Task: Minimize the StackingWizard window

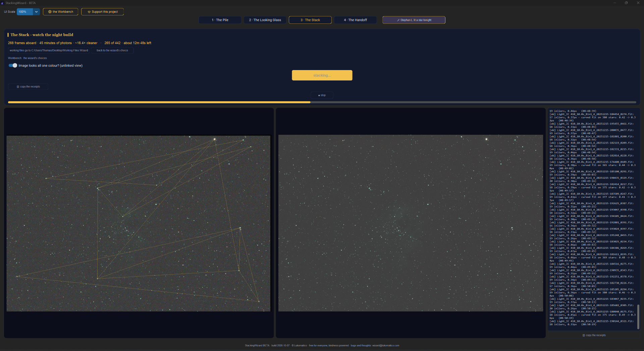Action: point(614,3)
